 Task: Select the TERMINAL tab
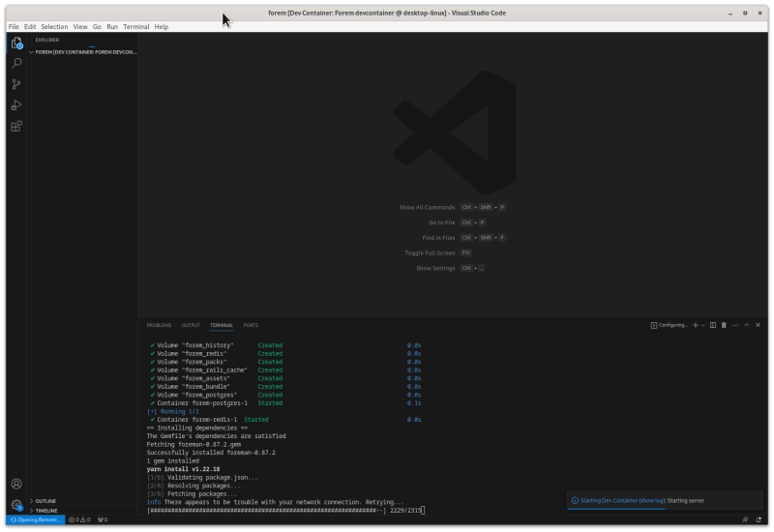pos(222,325)
